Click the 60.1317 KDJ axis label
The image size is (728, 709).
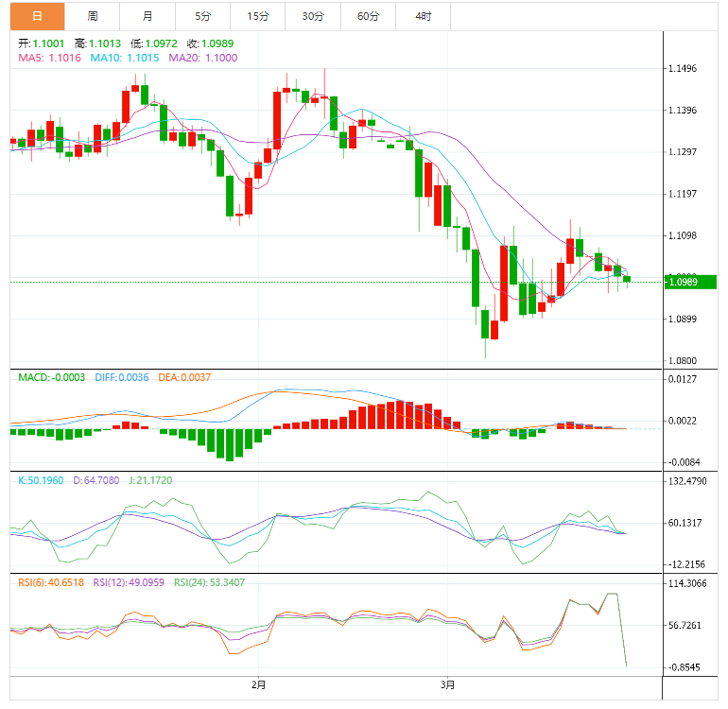coord(685,524)
